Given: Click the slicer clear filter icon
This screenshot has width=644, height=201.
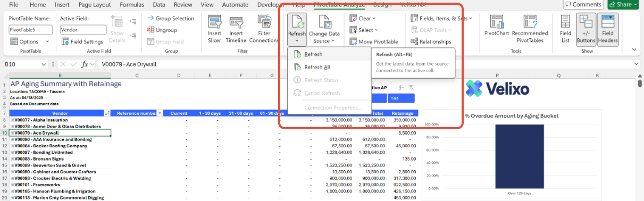Looking at the screenshot, I should point(411,88).
